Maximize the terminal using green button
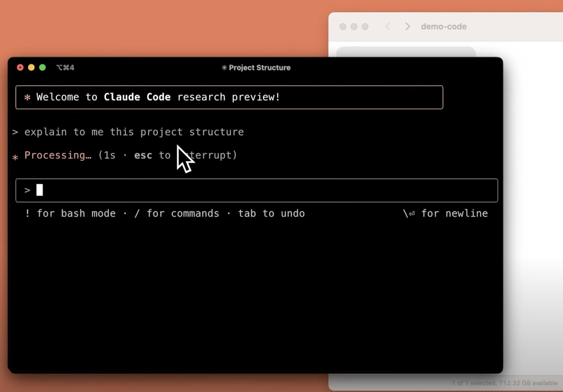This screenshot has width=563, height=392. [42, 67]
